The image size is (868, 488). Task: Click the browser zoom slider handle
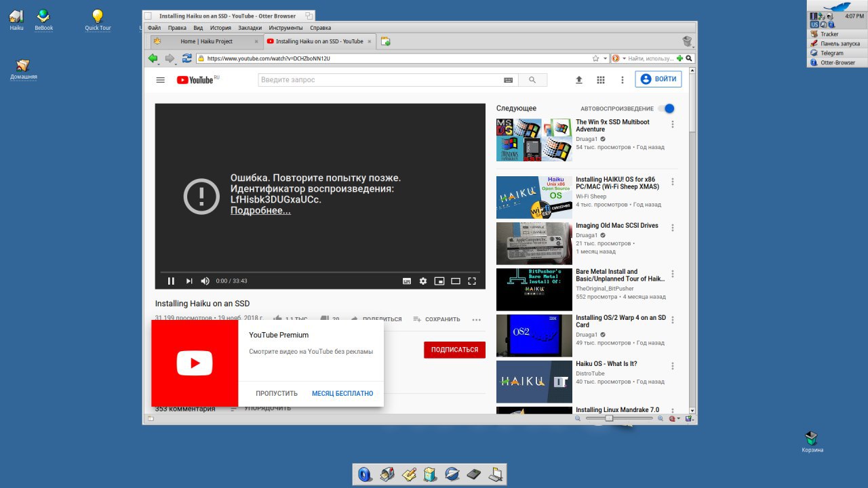click(609, 418)
